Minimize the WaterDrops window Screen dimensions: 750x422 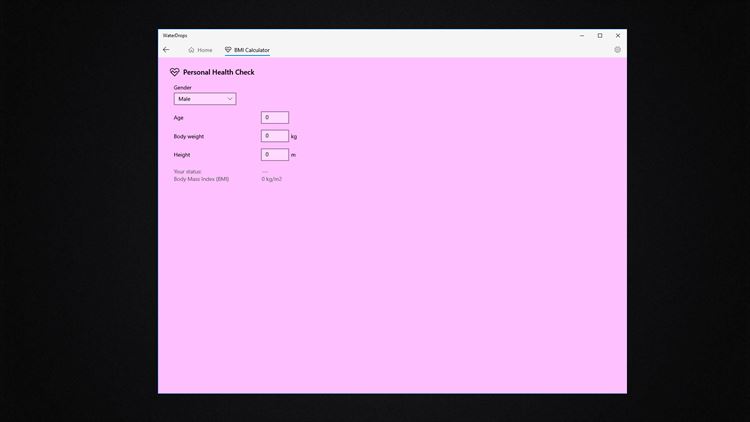[x=582, y=35]
